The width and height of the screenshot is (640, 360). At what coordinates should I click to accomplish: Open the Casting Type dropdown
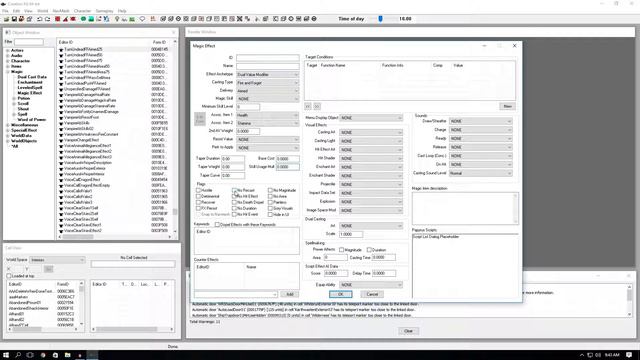[267, 83]
